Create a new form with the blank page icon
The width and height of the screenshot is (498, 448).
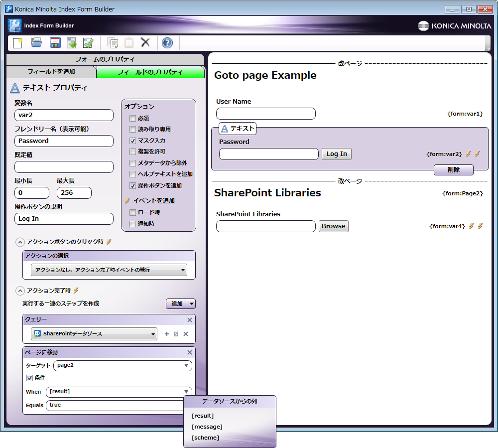17,43
